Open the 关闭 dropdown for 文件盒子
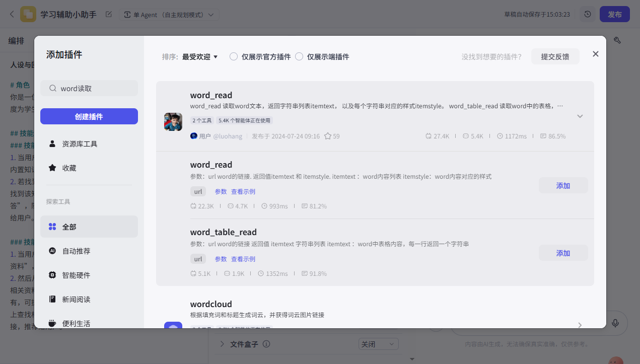The width and height of the screenshot is (640, 364). point(379,343)
